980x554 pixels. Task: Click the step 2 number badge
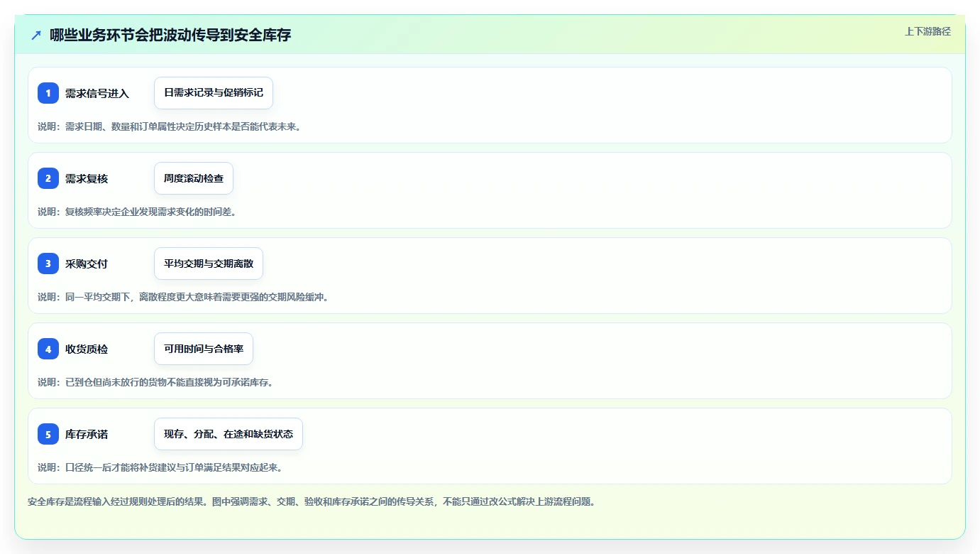click(x=48, y=178)
